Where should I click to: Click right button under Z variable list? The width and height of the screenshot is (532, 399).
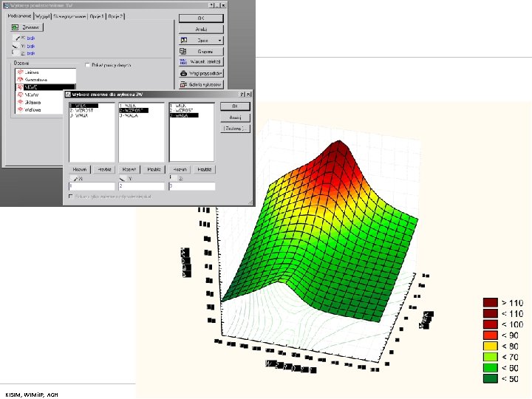pyautogui.click(x=204, y=169)
